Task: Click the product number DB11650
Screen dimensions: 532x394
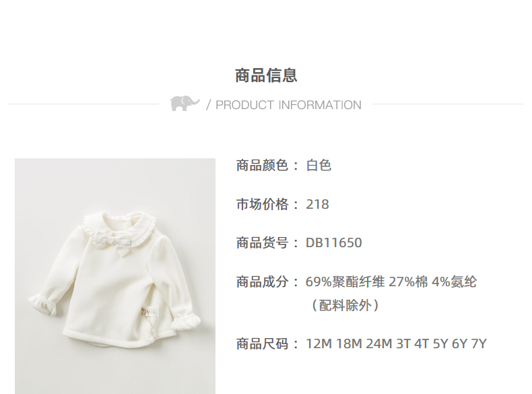Action: coord(334,243)
